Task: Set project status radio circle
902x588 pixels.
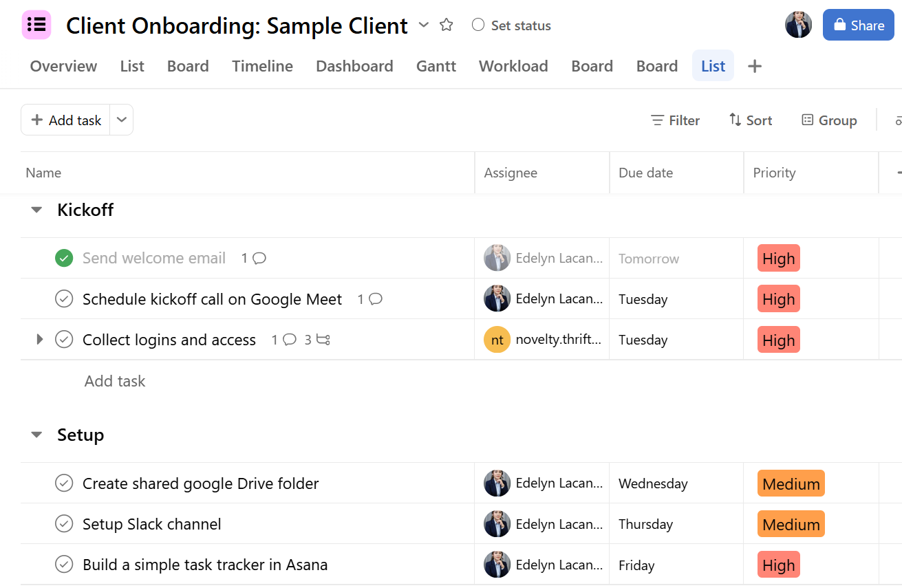Action: 478,25
